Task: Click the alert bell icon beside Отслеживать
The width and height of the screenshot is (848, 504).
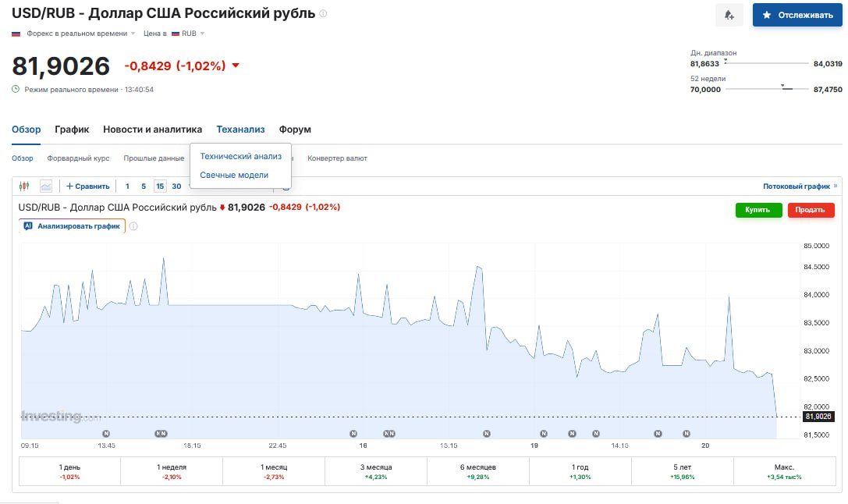Action: 729,15
